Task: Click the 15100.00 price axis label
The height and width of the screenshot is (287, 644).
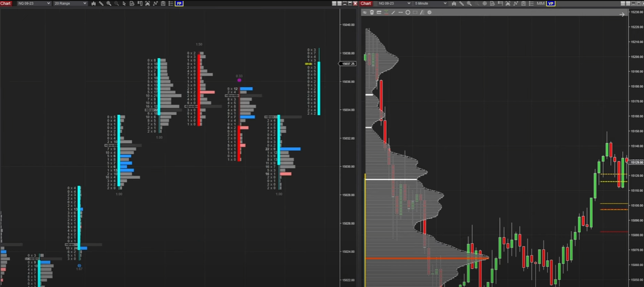Action: point(637,205)
